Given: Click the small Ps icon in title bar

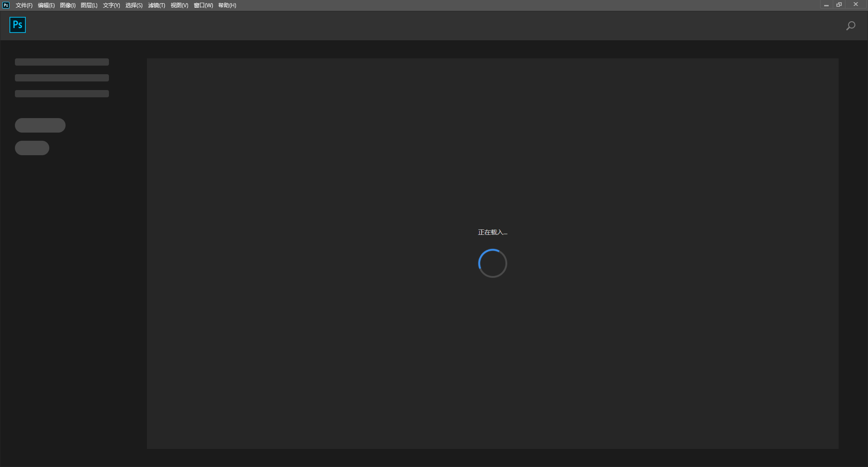Looking at the screenshot, I should [x=6, y=5].
